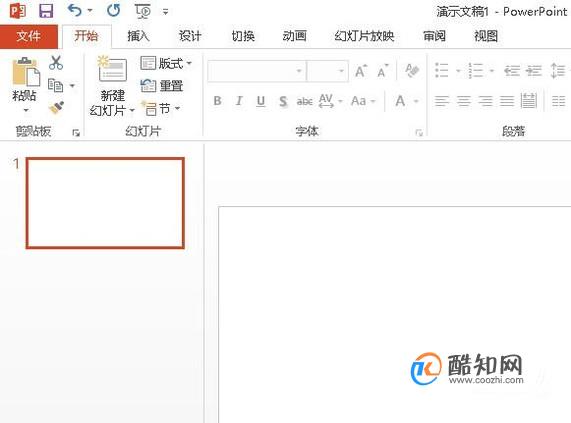The height and width of the screenshot is (423, 571).
Task: Toggle Underline formatting button
Action: pos(261,101)
